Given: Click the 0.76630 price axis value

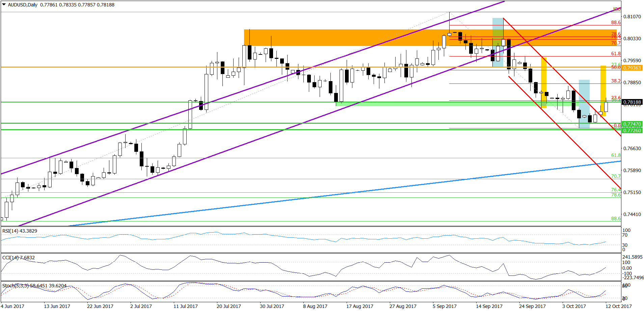Looking at the screenshot, I should click(x=632, y=148).
